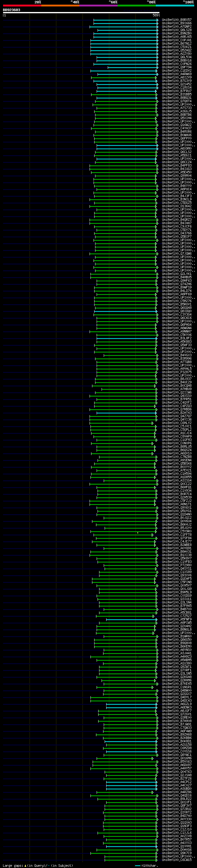
Task: Select the UniRef100_B4MXR6 label
Action: pyautogui.click(x=176, y=131)
